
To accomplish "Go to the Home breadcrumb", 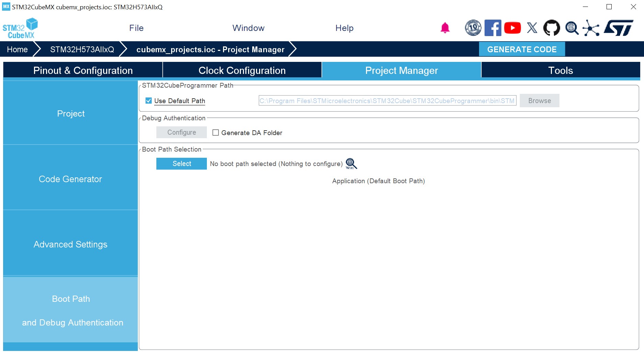I will 17,49.
